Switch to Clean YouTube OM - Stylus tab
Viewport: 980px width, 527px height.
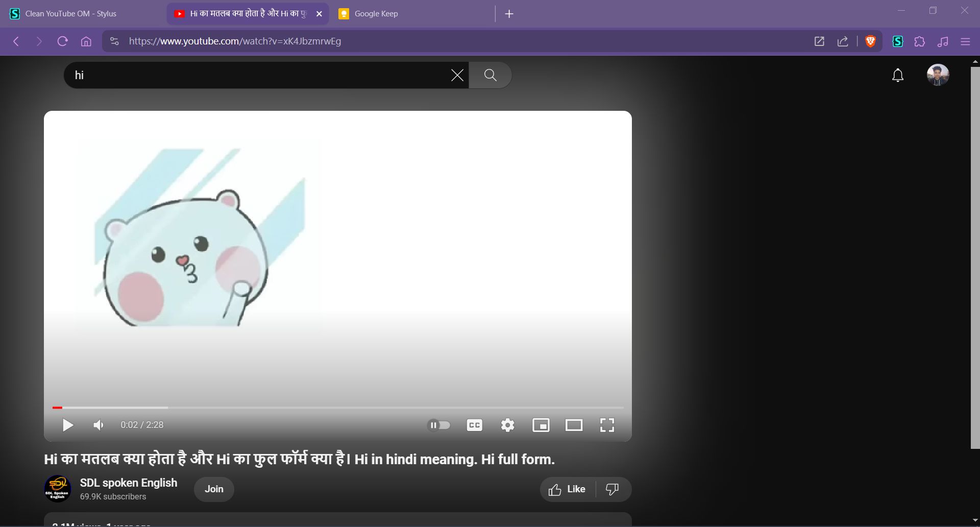click(x=84, y=14)
